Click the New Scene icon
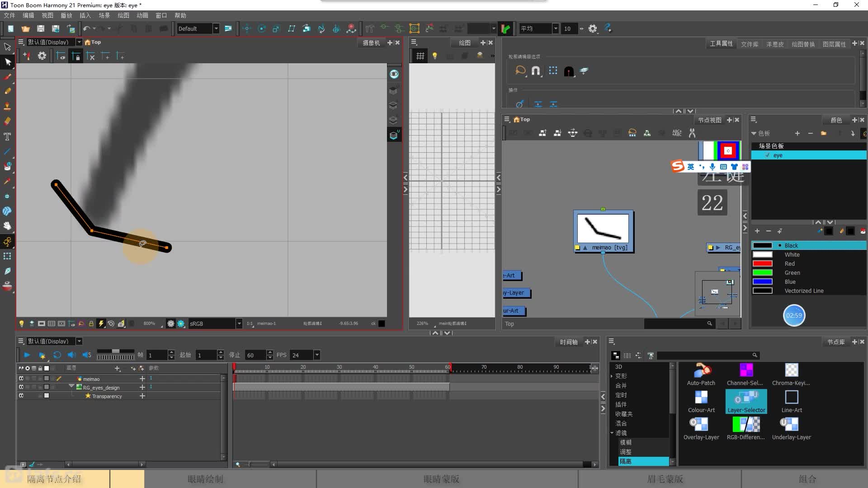This screenshot has height=488, width=868. 10,28
